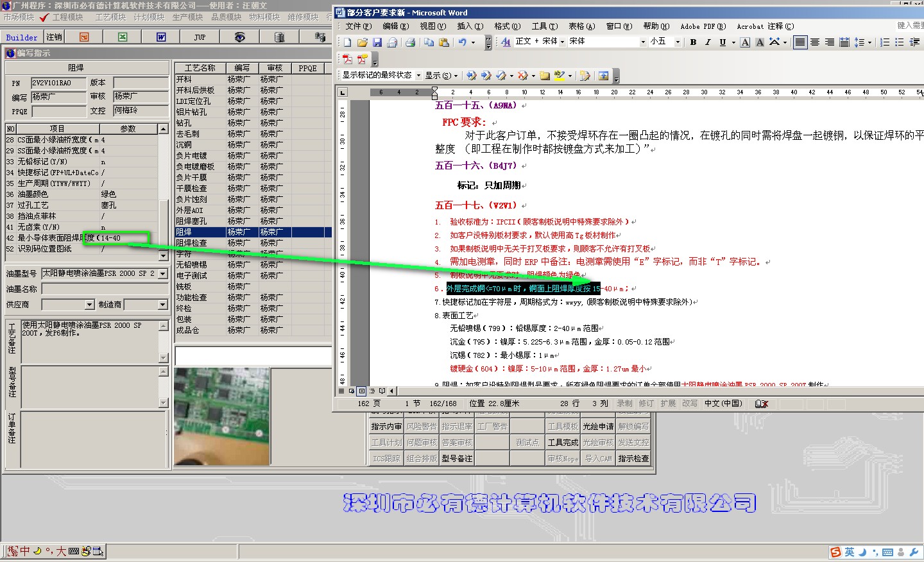This screenshot has height=562, width=924.
Task: Open the style dropdown 正文 + 宋体
Action: (562, 42)
